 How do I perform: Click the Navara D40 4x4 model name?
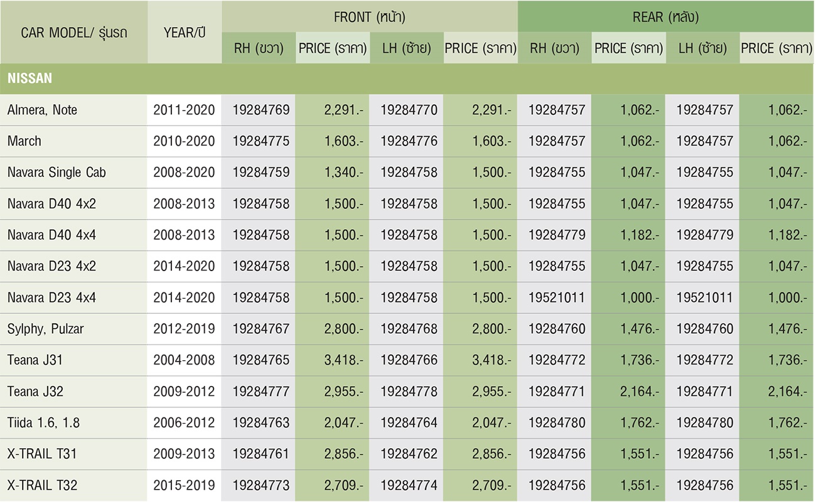tap(51, 235)
